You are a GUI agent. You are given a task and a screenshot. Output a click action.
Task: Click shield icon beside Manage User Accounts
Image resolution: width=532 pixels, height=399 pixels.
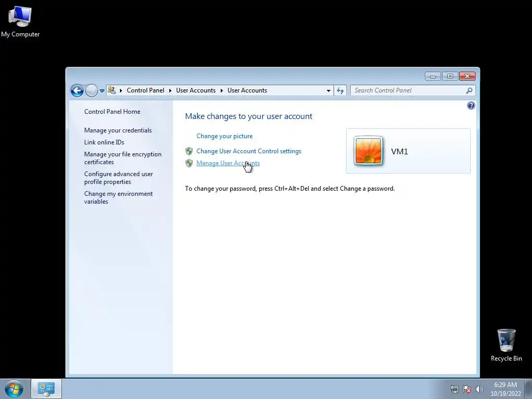[x=189, y=163]
